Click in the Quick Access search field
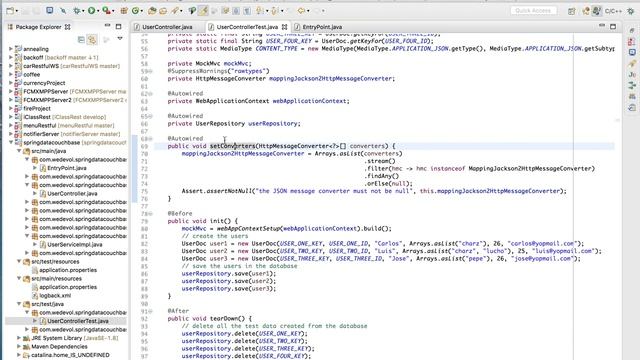Image resolution: width=640 pixels, height=360 pixels. coord(533,11)
